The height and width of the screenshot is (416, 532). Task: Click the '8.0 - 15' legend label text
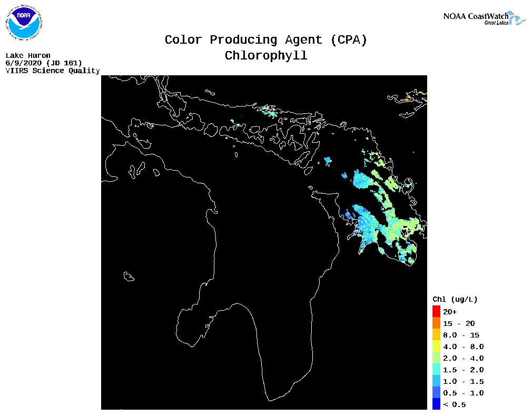click(461, 335)
